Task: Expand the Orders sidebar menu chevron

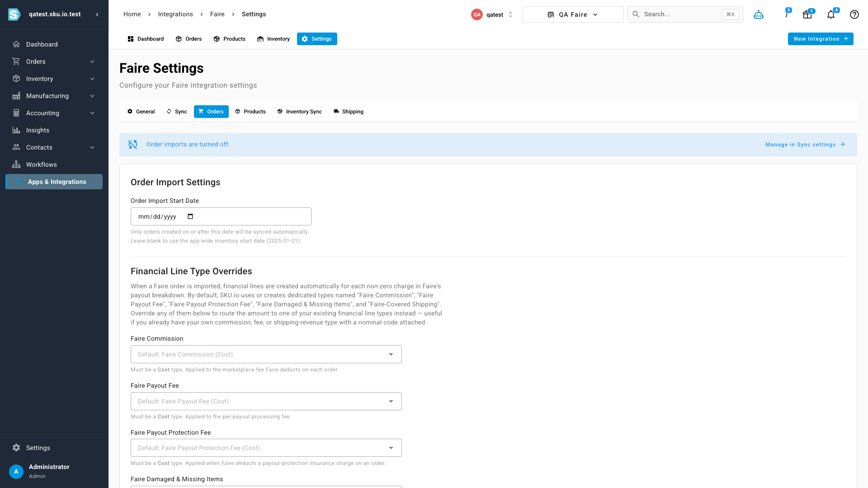Action: [92, 61]
